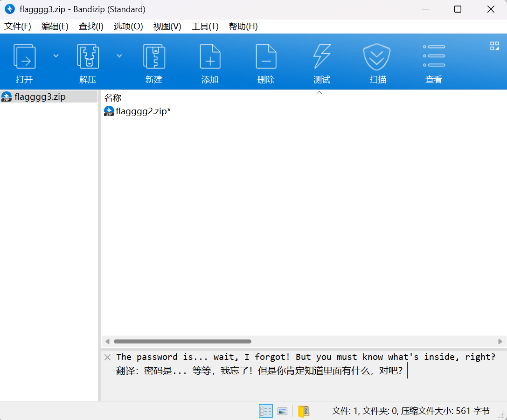Open the 工具(T) menu
The image size is (507, 420).
(205, 26)
